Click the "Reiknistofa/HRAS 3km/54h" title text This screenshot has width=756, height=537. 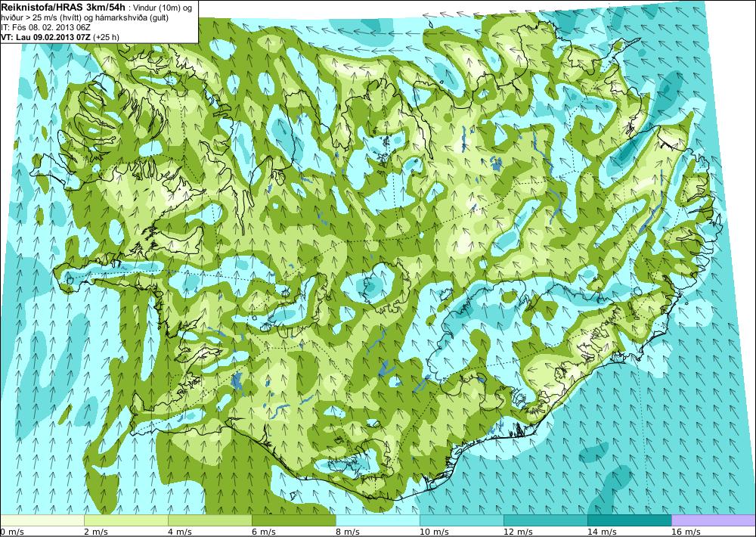pos(64,8)
